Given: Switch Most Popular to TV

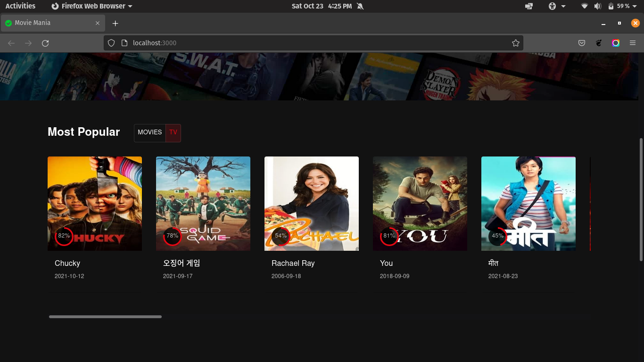Looking at the screenshot, I should (173, 132).
